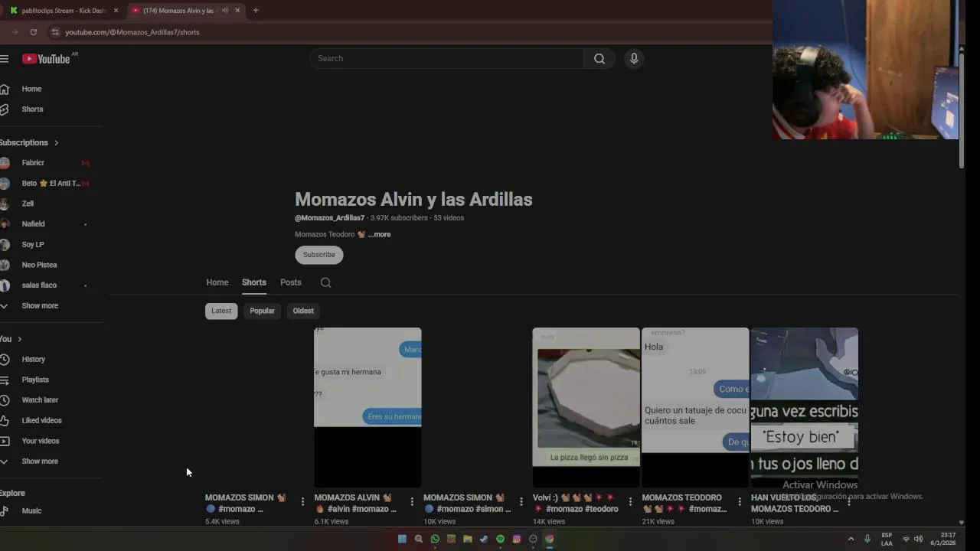Screen dimensions: 980x551
Task: Play the Estoy bien short thumbnail
Action: pyautogui.click(x=804, y=407)
